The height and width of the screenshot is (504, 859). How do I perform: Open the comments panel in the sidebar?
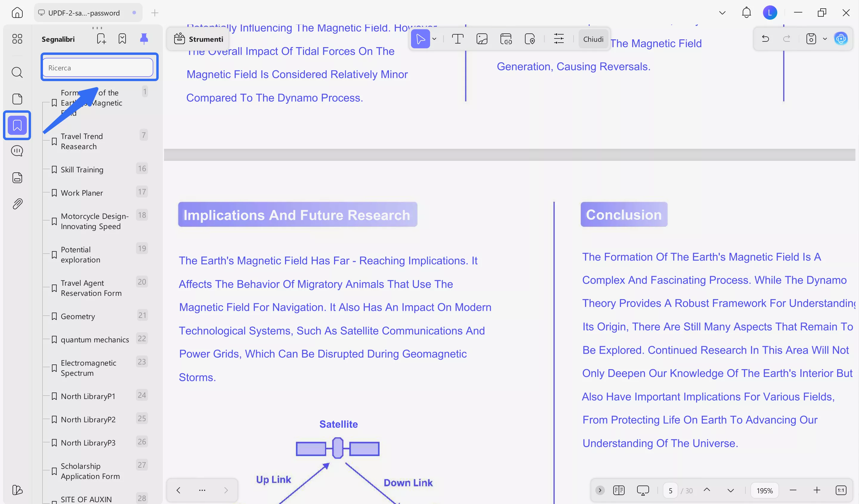pyautogui.click(x=17, y=151)
